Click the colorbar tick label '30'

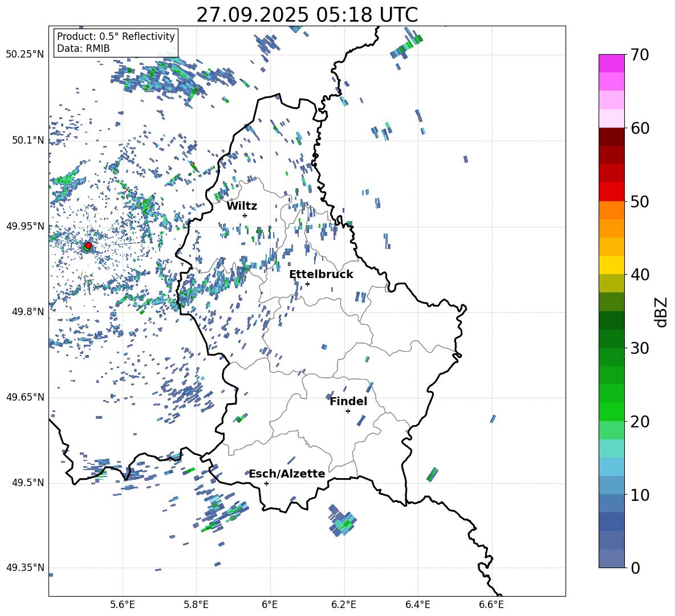640,348
